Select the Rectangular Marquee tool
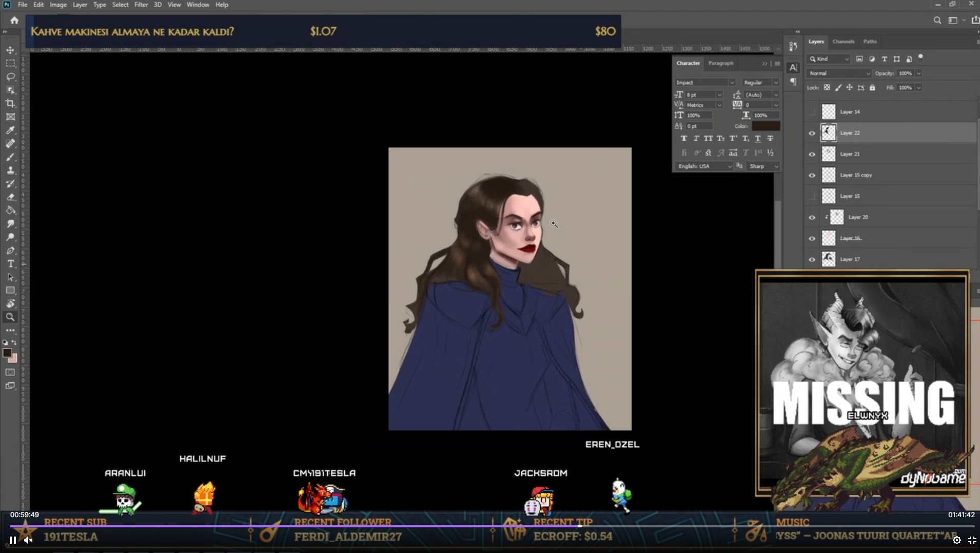The height and width of the screenshot is (553, 980). coord(10,63)
